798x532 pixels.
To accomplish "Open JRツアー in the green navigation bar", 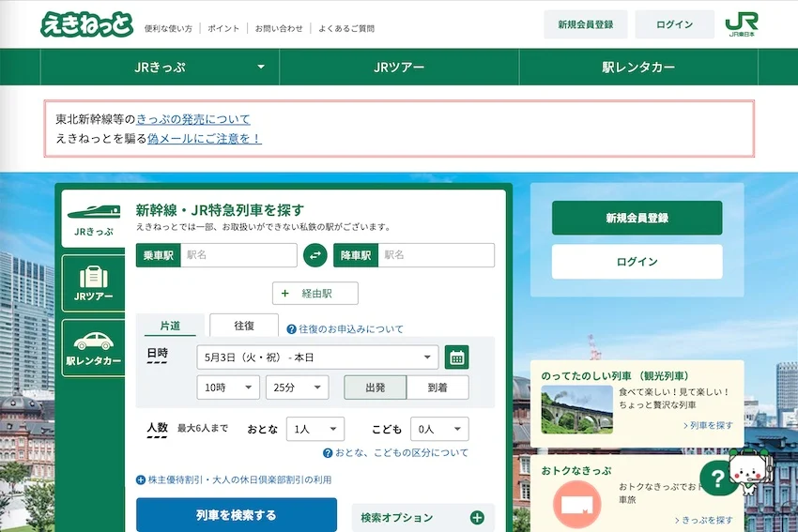I will (399, 68).
